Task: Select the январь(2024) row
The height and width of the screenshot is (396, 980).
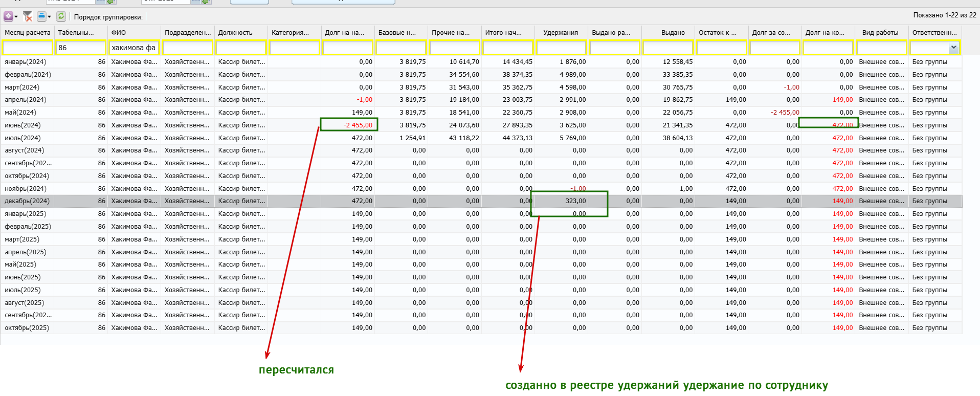Action: [481, 62]
